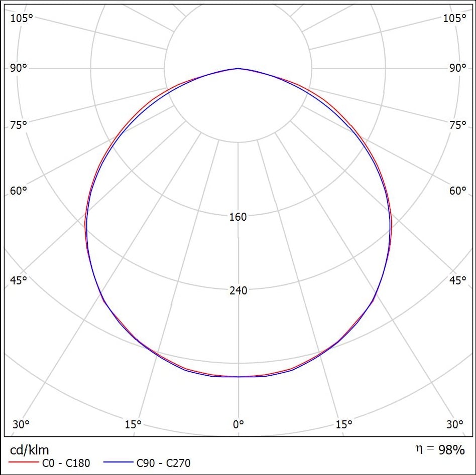Click the left 30° angle label
Screen dimensions: 476x475
21,424
